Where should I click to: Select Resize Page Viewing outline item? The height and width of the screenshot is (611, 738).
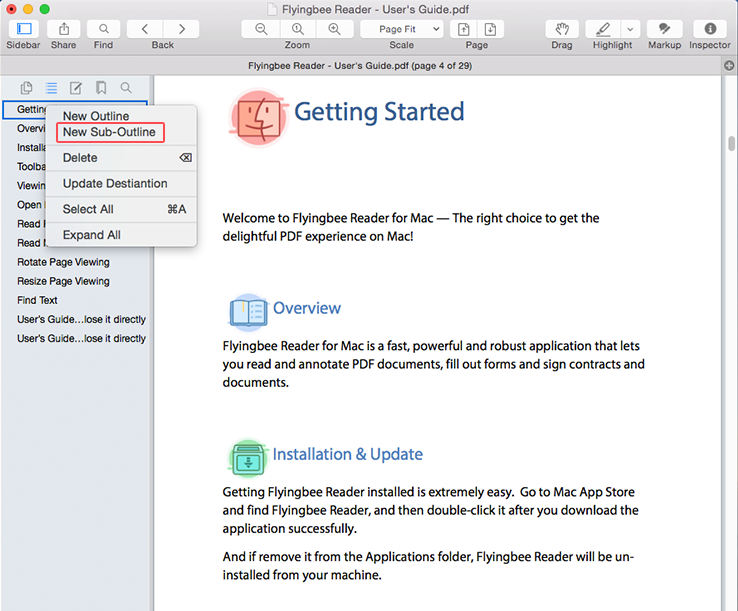[64, 281]
